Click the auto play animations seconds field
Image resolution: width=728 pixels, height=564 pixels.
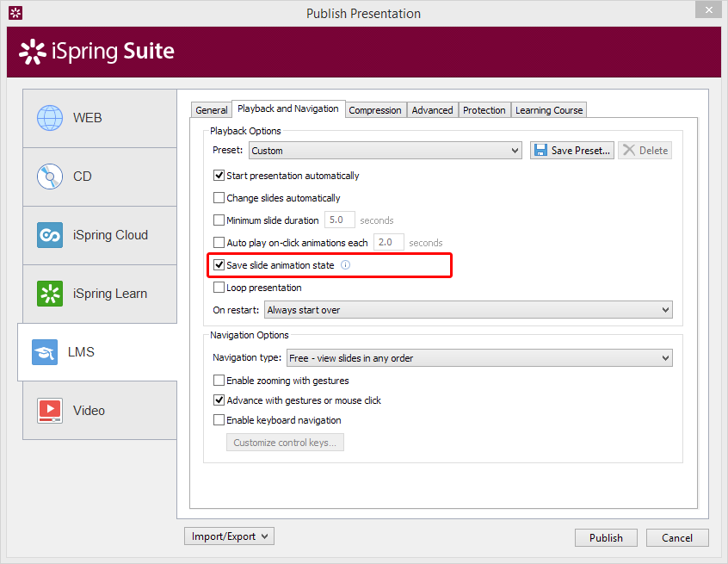tap(389, 242)
